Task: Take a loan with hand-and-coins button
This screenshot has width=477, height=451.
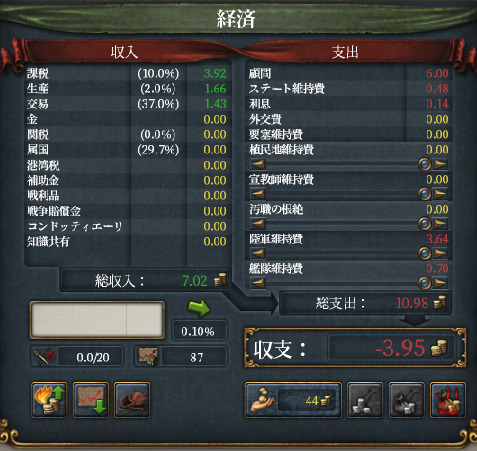Action: pos(293,400)
